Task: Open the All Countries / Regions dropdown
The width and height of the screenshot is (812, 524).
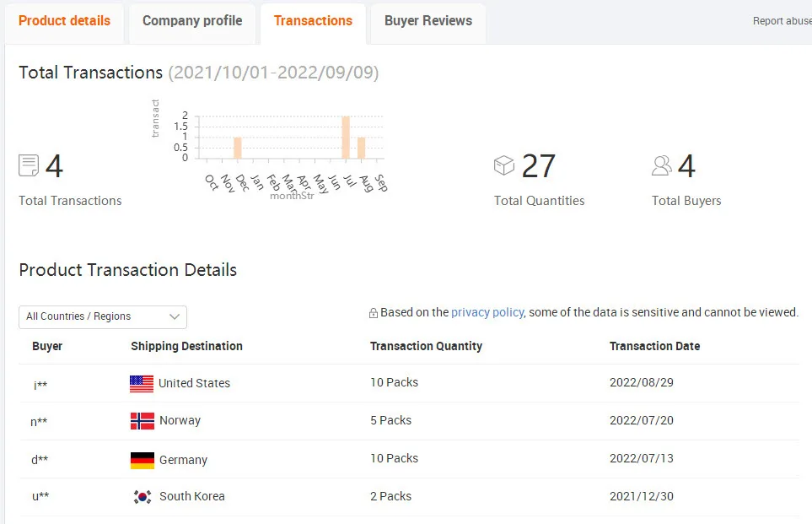Action: pos(103,316)
